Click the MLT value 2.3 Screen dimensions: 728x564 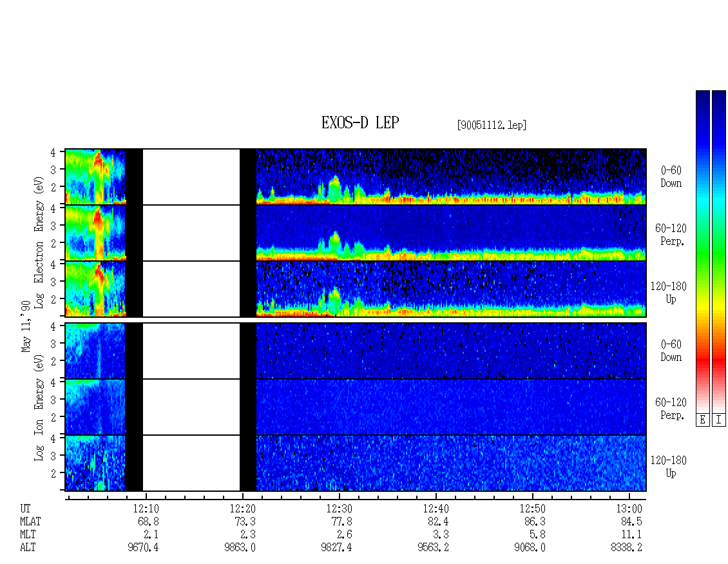pyautogui.click(x=248, y=535)
